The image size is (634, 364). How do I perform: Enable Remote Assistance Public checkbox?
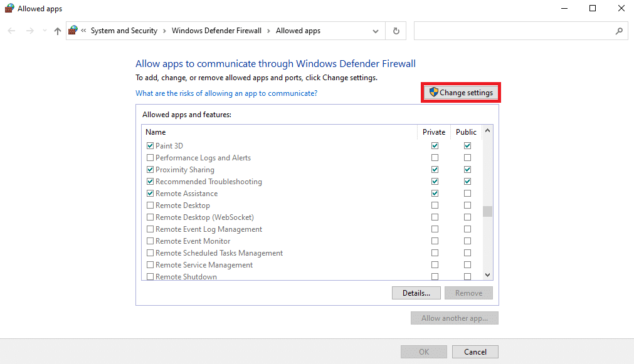[x=467, y=193]
